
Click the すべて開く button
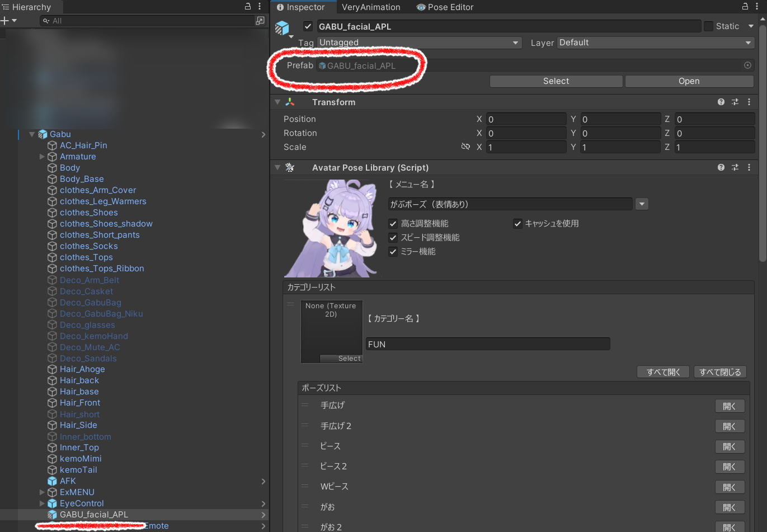click(664, 372)
